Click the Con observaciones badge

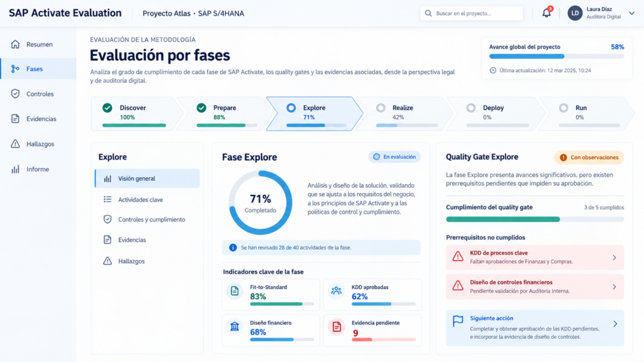coord(589,158)
